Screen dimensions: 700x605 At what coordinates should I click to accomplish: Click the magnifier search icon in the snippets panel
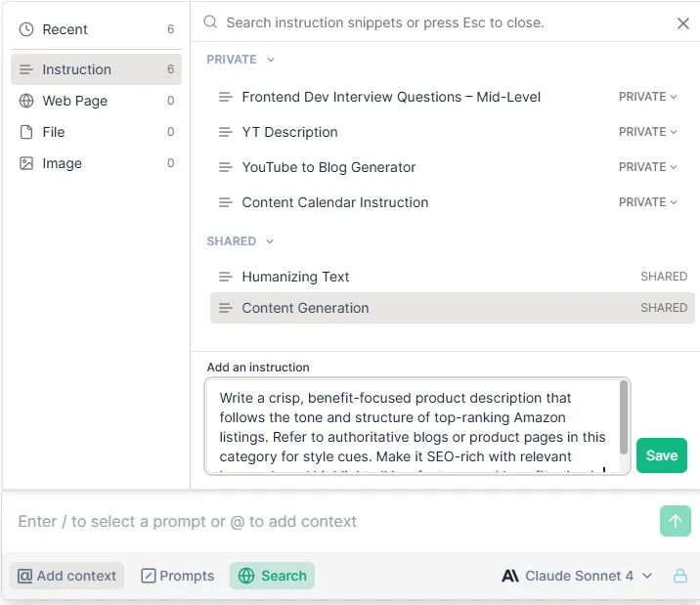pyautogui.click(x=209, y=22)
